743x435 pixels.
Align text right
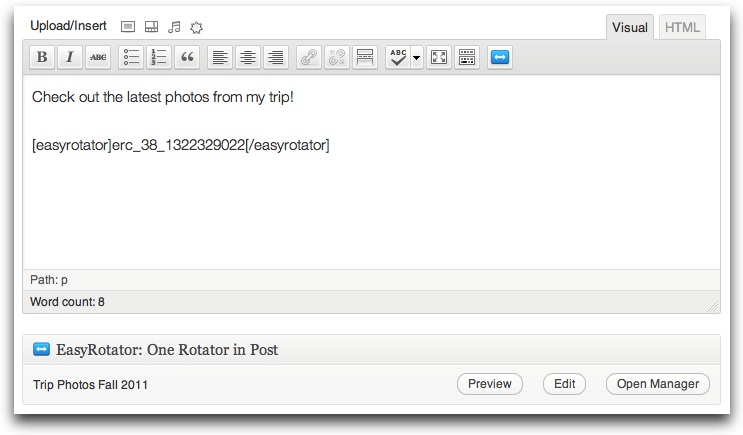(275, 58)
